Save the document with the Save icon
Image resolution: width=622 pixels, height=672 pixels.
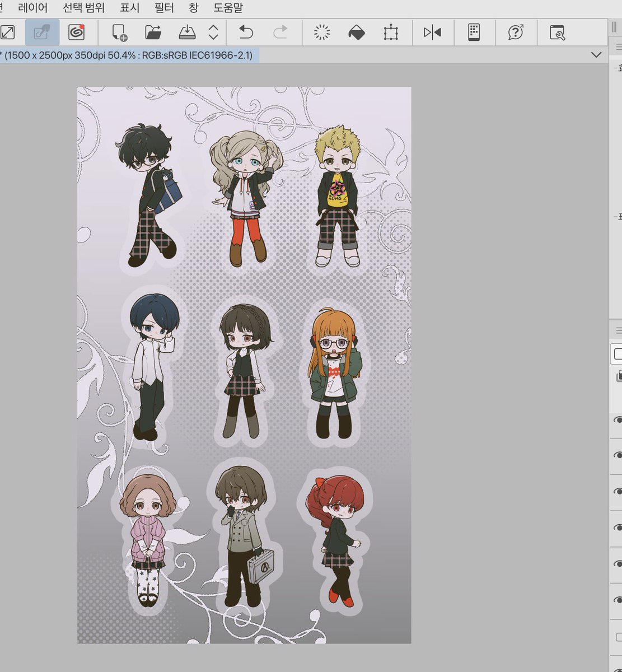(x=187, y=32)
